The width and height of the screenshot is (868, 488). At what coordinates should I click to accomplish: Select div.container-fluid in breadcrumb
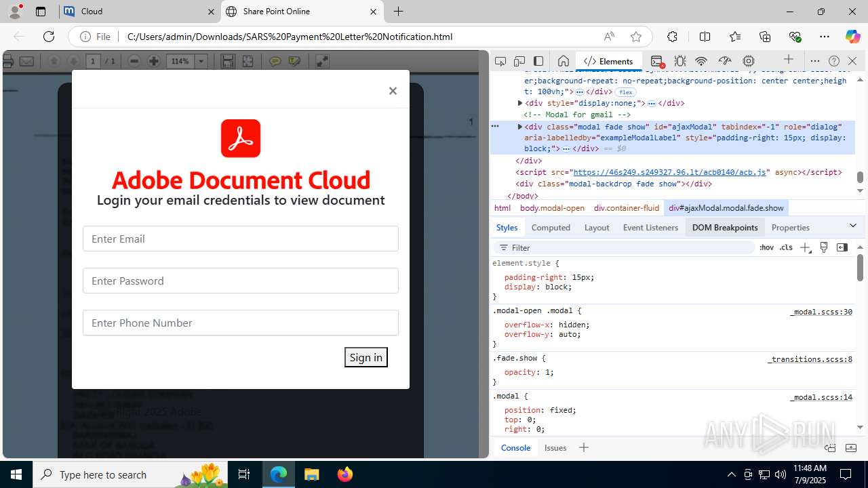[627, 208]
